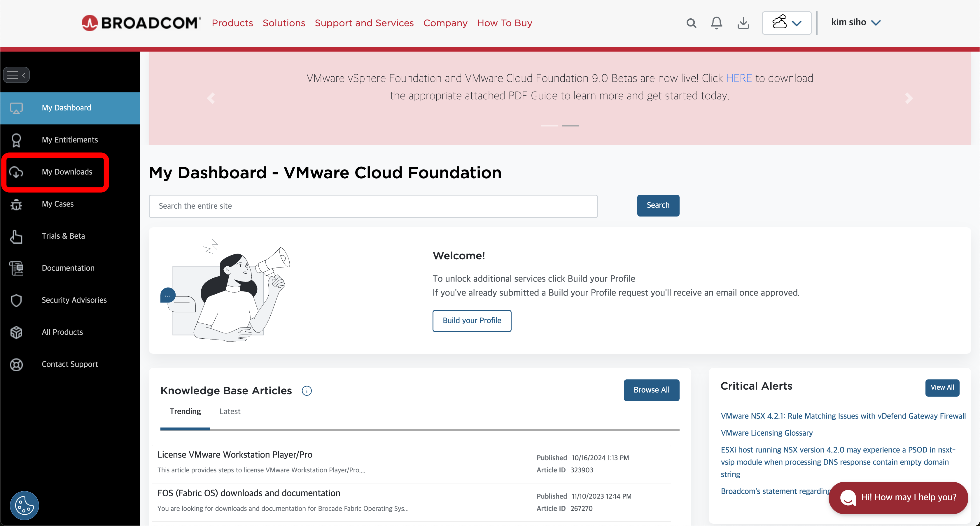This screenshot has height=526, width=980.
Task: Click the download tray icon in the header
Action: coord(743,23)
